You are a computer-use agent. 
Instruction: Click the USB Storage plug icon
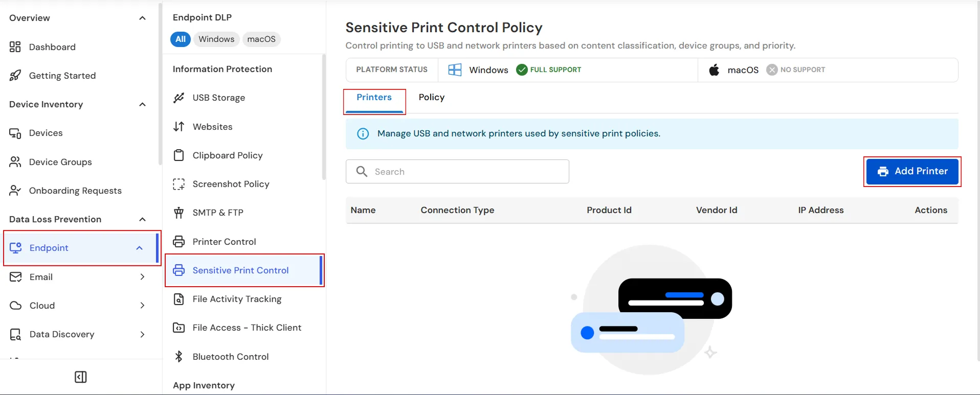(179, 98)
